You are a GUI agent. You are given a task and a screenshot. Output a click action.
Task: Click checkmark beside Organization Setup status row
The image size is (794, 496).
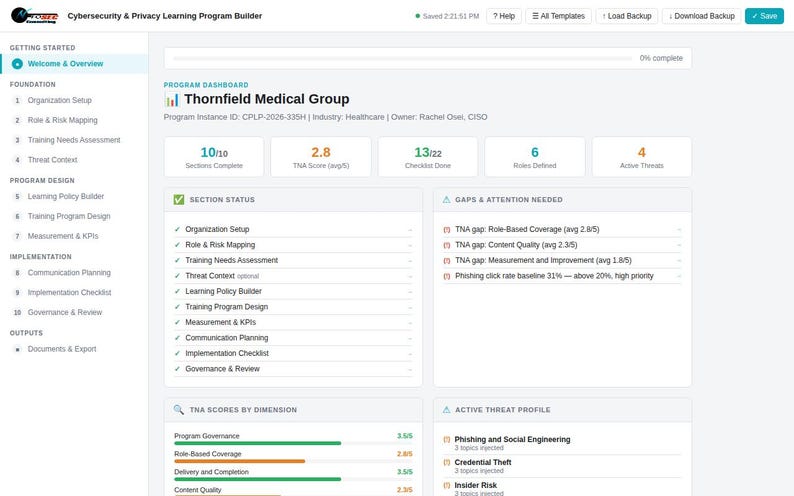point(177,229)
